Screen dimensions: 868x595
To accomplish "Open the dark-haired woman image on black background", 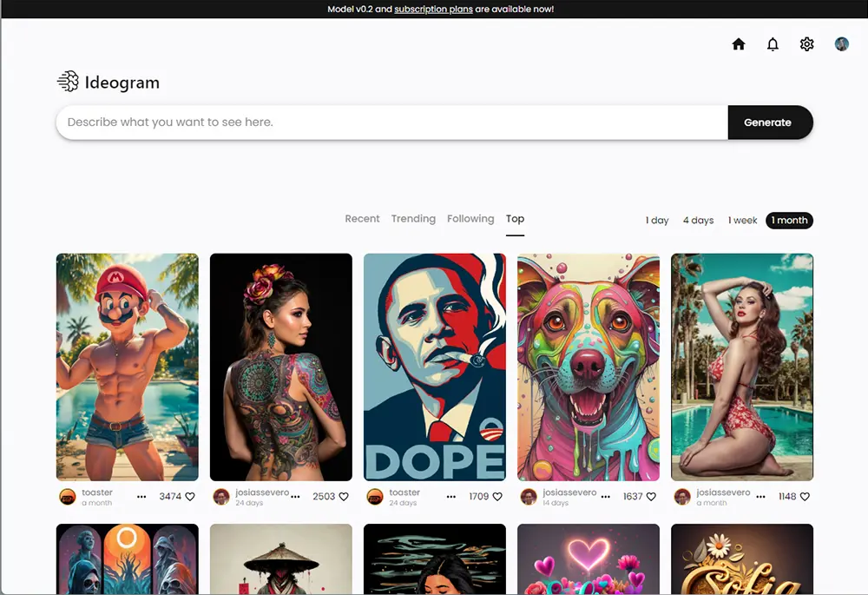I will coord(435,559).
